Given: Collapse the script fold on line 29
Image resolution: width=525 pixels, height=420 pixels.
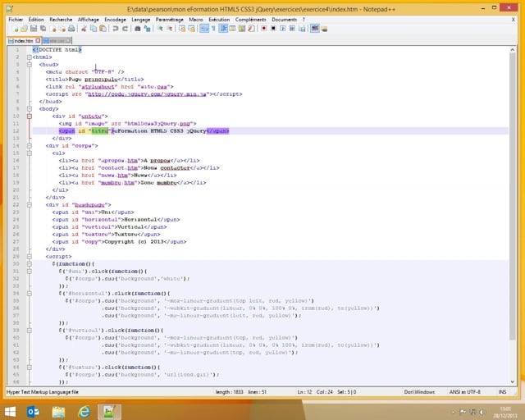Looking at the screenshot, I should tap(30, 257).
